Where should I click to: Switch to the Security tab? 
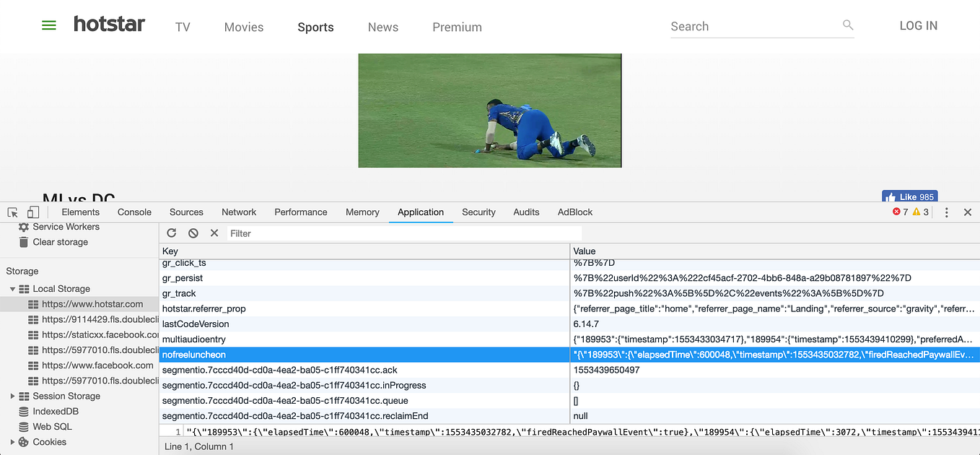click(478, 212)
